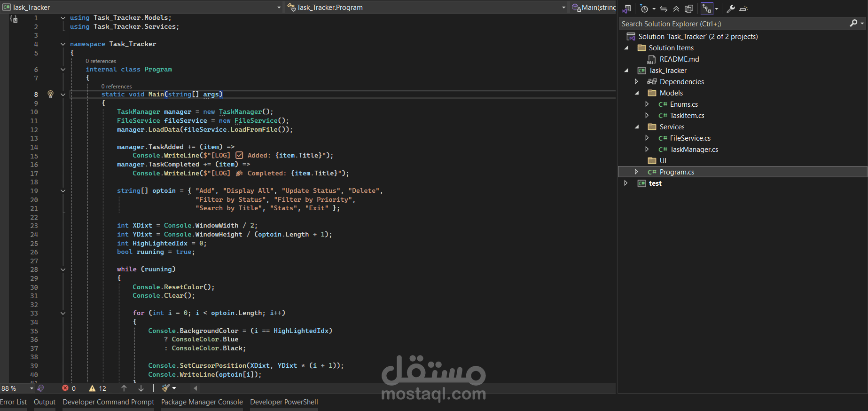Click the README.md markdown file icon
This screenshot has height=411, width=868.
coord(652,59)
